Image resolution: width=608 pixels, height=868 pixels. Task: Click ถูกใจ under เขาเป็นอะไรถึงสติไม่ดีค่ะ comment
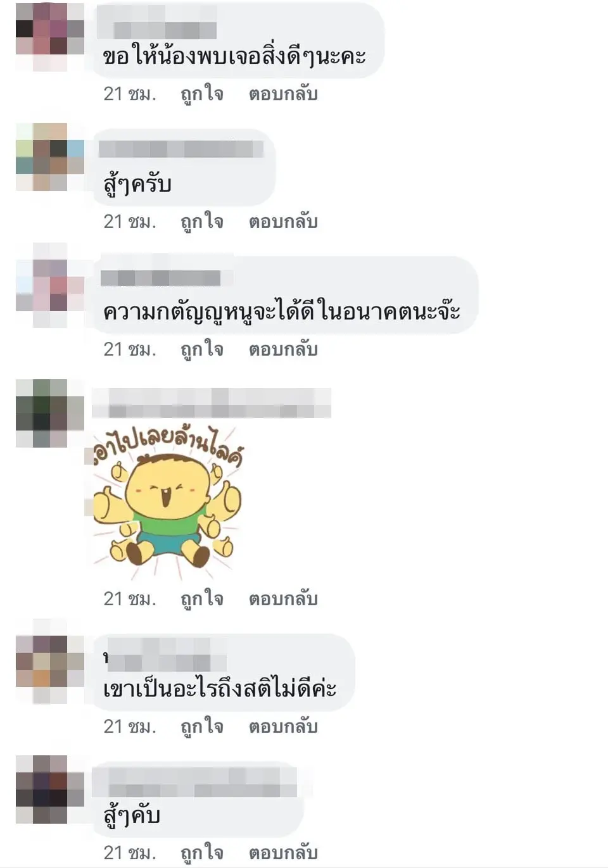click(202, 727)
